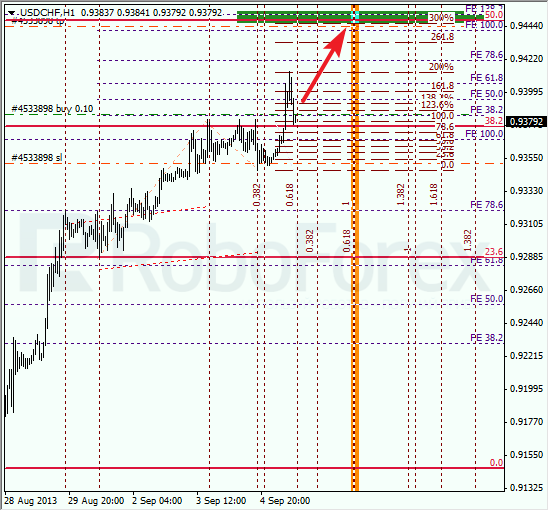Click the 28 Aug 2013 date label
549x511 pixels.
click(x=31, y=501)
